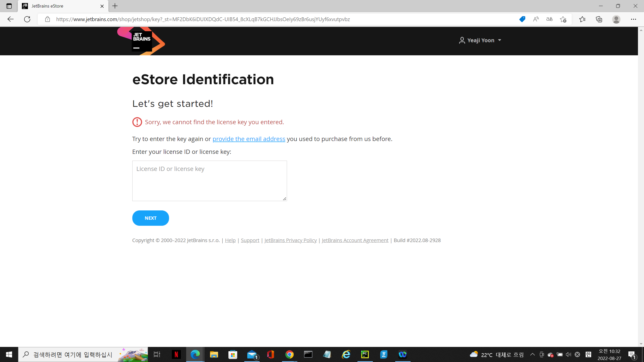The height and width of the screenshot is (362, 644).
Task: Open the tab actions menu icon
Action: click(9, 6)
